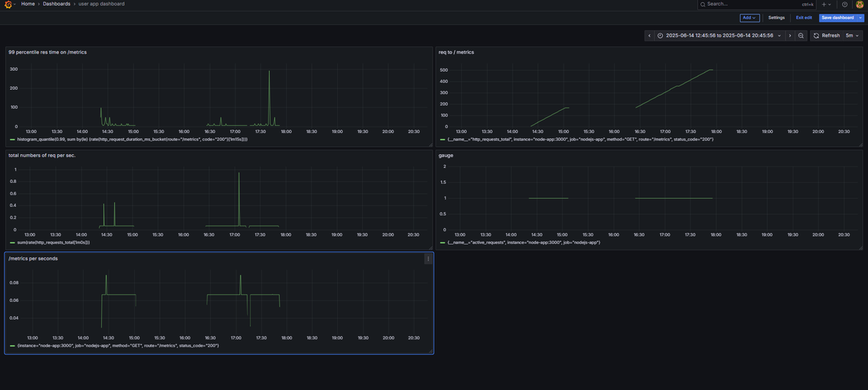Screen dimensions: 868x390
Task: Open the time range picker
Action: pyautogui.click(x=720, y=35)
